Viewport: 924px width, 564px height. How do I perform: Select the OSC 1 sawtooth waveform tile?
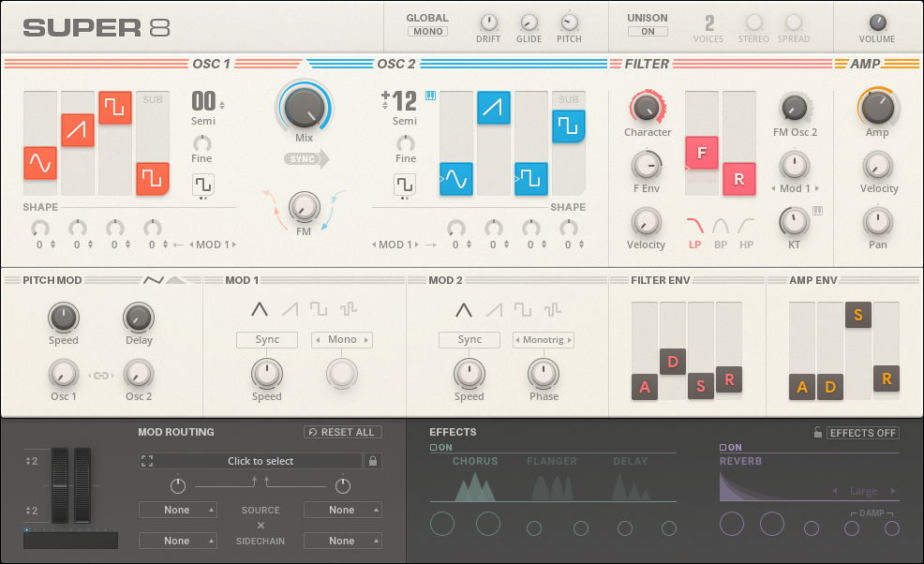click(78, 130)
